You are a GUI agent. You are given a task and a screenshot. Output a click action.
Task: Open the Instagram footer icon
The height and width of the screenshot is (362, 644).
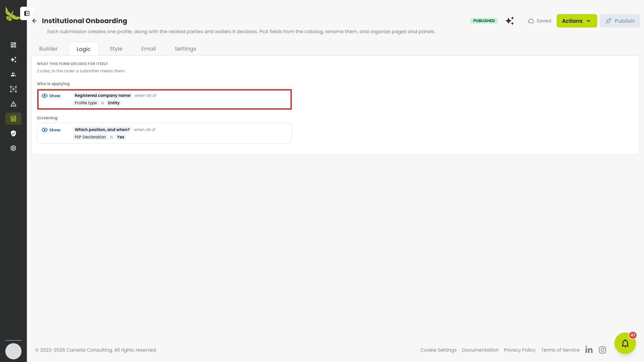tap(602, 350)
